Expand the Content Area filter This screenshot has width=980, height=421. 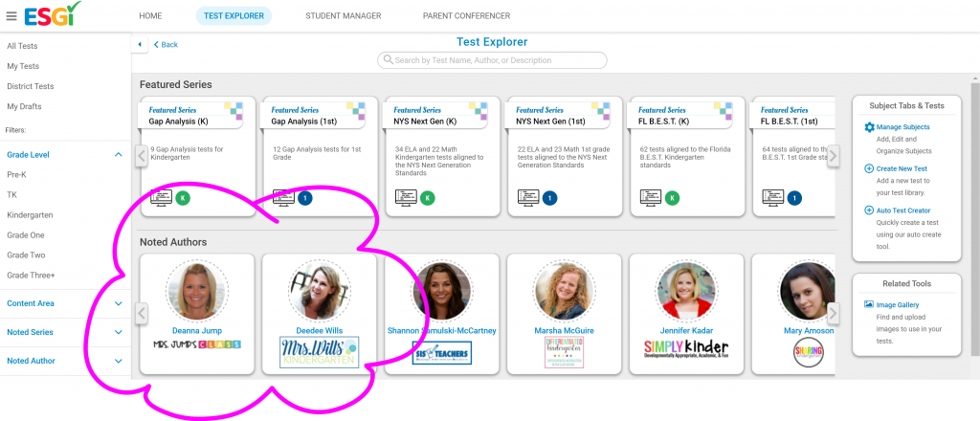pyautogui.click(x=119, y=303)
